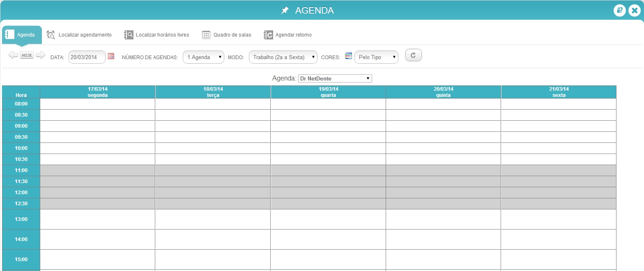The image size is (644, 271).
Task: Open the help icon in title bar
Action: point(620,11)
